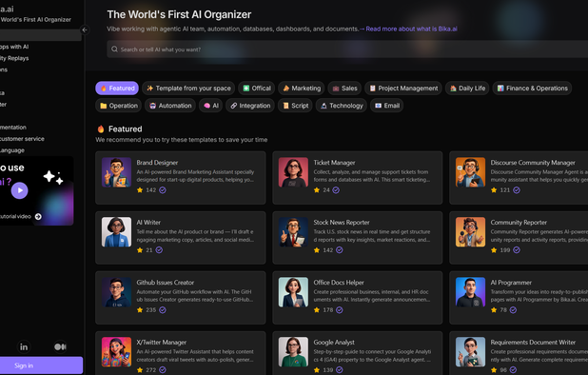The height and width of the screenshot is (375, 588).
Task: Select Template from your space tab
Action: pos(188,89)
